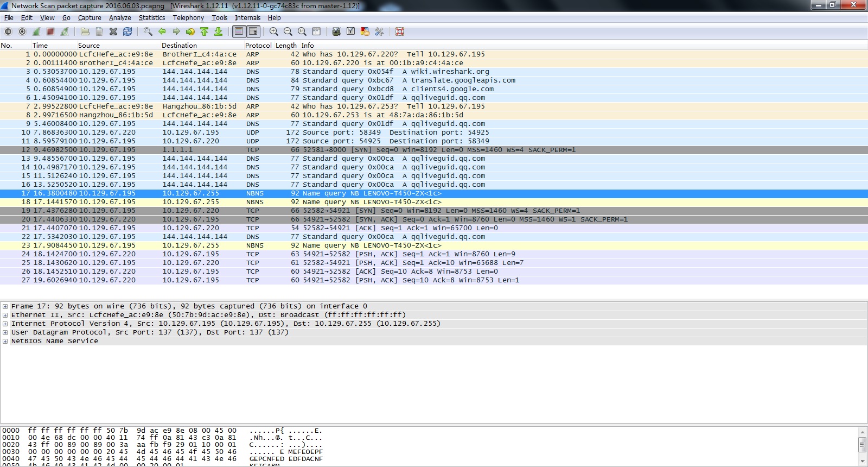Expand Internet Protocol Version 4 tree
This screenshot has width=868, height=467.
pyautogui.click(x=5, y=324)
